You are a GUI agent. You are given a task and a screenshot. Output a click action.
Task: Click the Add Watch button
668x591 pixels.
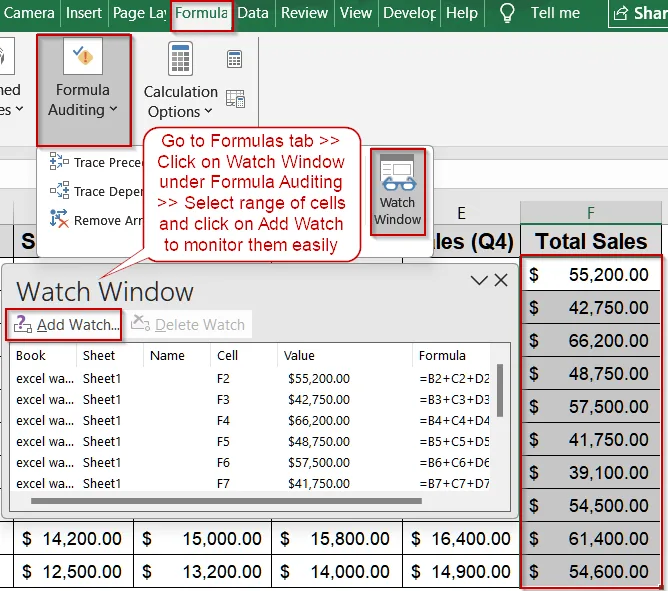click(x=64, y=325)
